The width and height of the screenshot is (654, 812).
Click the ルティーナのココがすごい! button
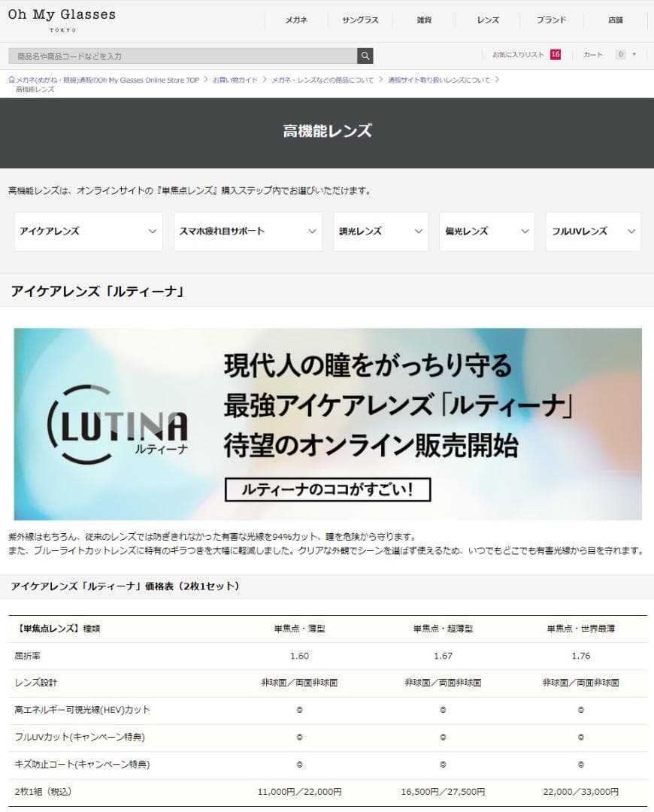(x=328, y=489)
